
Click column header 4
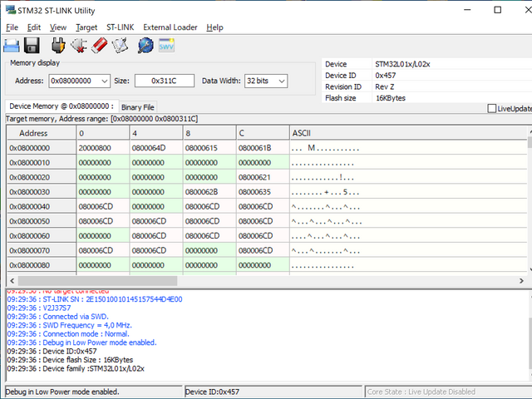click(x=156, y=133)
